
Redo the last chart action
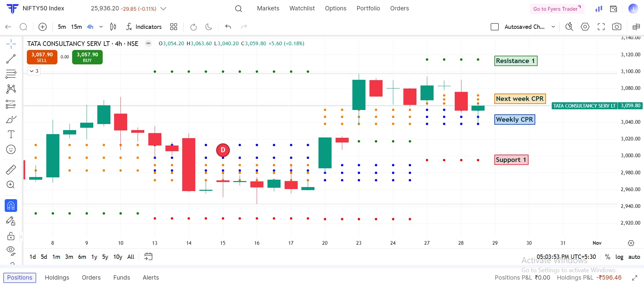244,27
